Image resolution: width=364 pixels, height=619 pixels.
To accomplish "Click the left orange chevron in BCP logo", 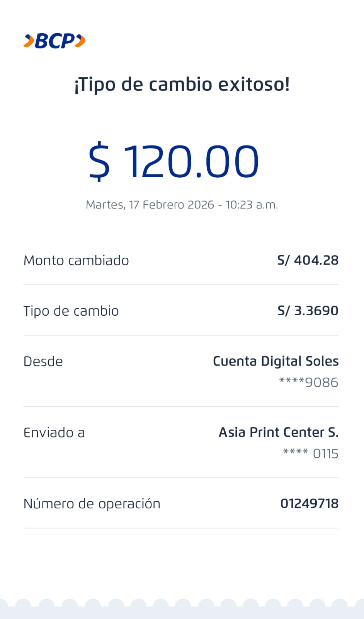I will [29, 41].
